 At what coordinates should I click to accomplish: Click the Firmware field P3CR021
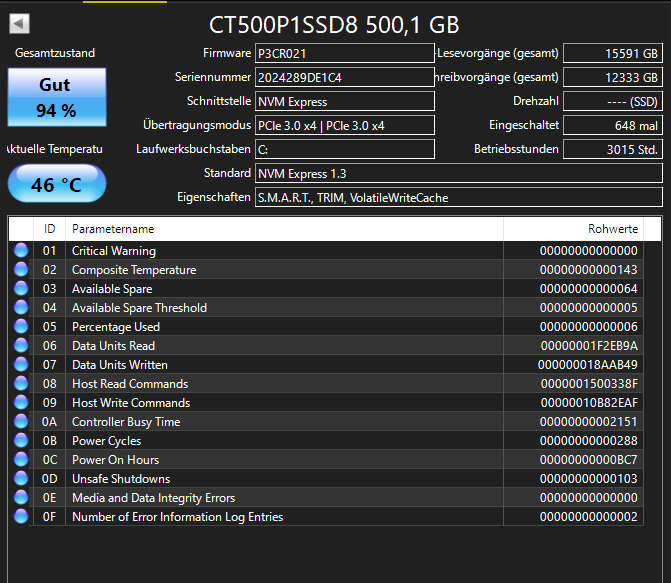coord(345,54)
